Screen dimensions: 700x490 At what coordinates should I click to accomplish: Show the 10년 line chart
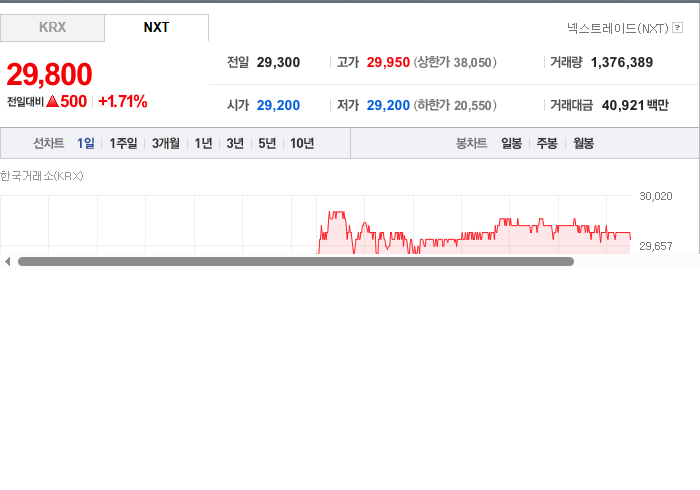(302, 143)
